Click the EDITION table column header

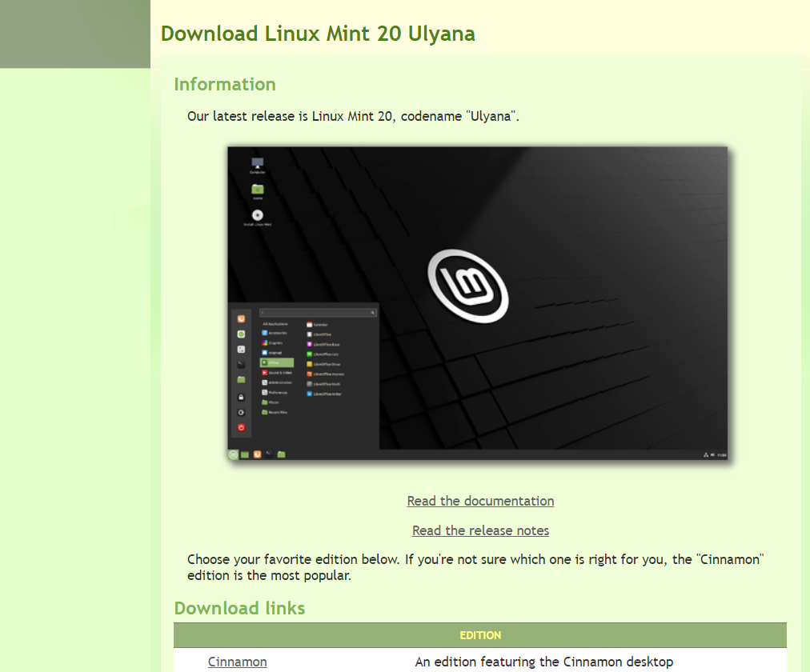(480, 635)
